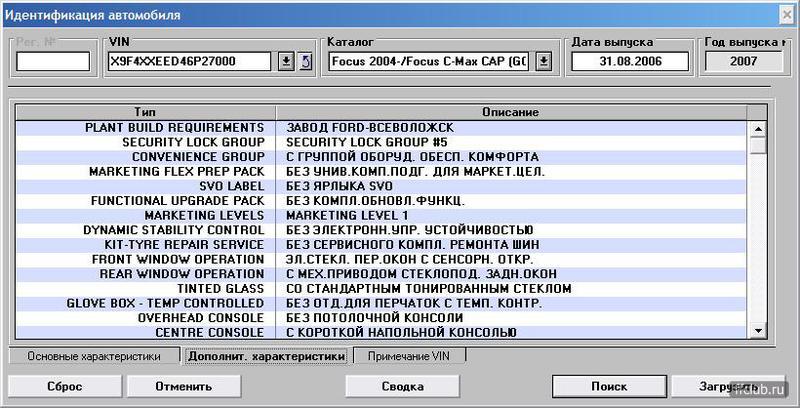Start search with Поиск button
The image size is (800, 408).
tap(609, 386)
